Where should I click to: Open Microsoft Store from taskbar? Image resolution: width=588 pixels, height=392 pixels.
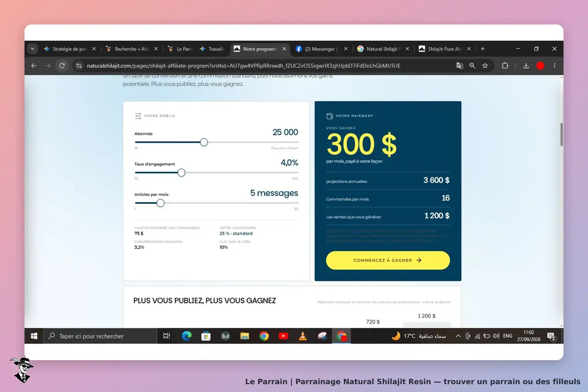point(206,336)
